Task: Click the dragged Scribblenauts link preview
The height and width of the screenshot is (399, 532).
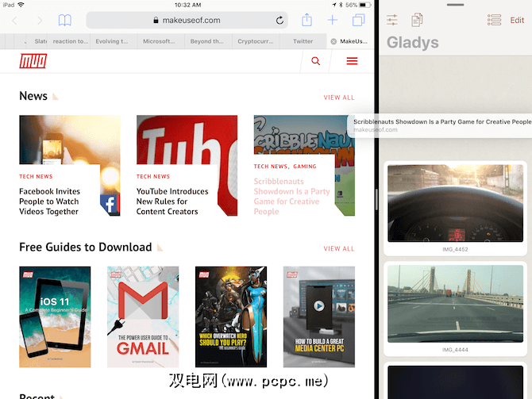Action: click(x=440, y=126)
